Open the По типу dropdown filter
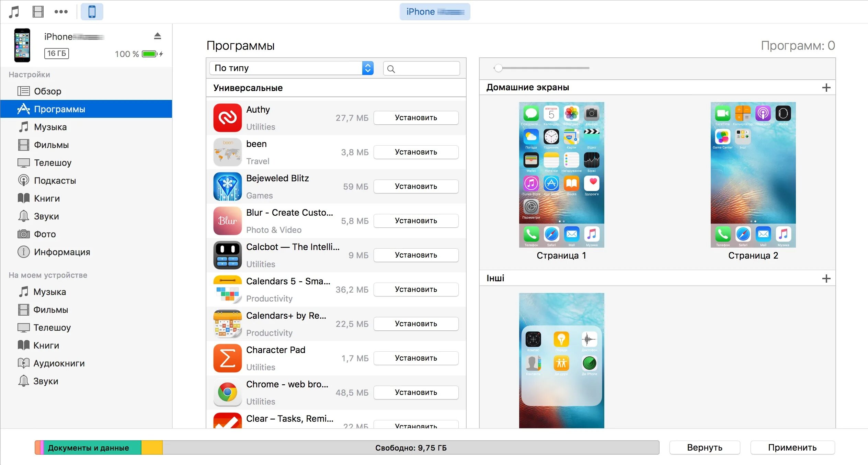The width and height of the screenshot is (868, 465). pos(290,68)
